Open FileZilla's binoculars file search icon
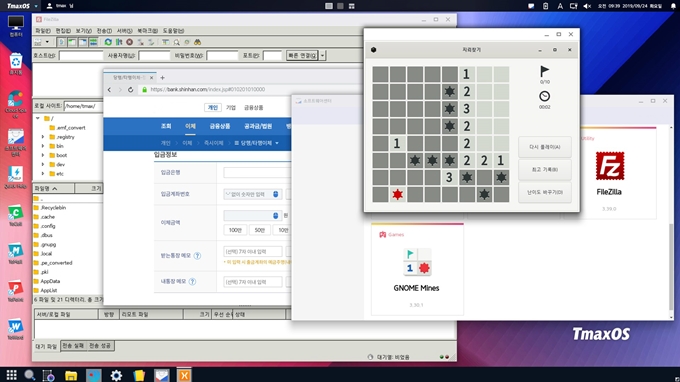 [197, 42]
